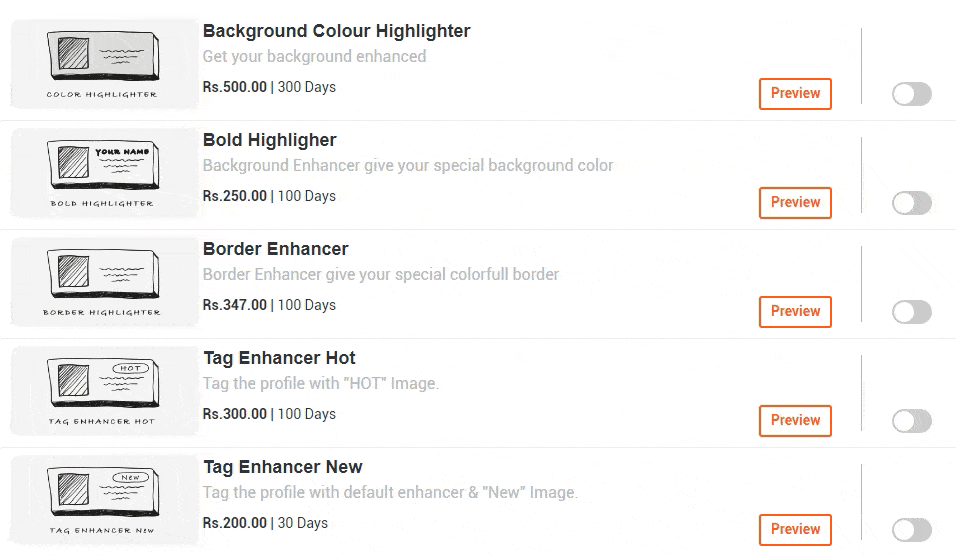Viewport: 956px width, 556px height.
Task: Click the Tag Enhancer New thumbnail
Action: click(104, 501)
